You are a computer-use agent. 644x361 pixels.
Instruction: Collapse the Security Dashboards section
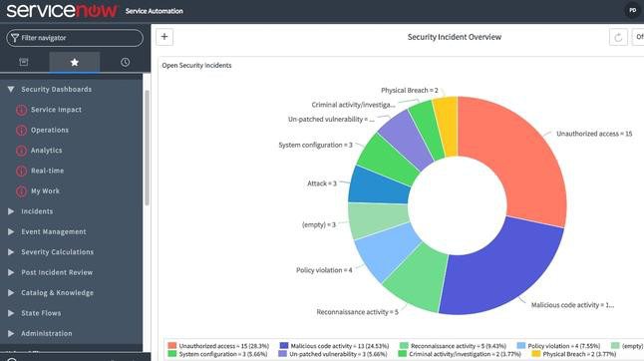(11, 89)
